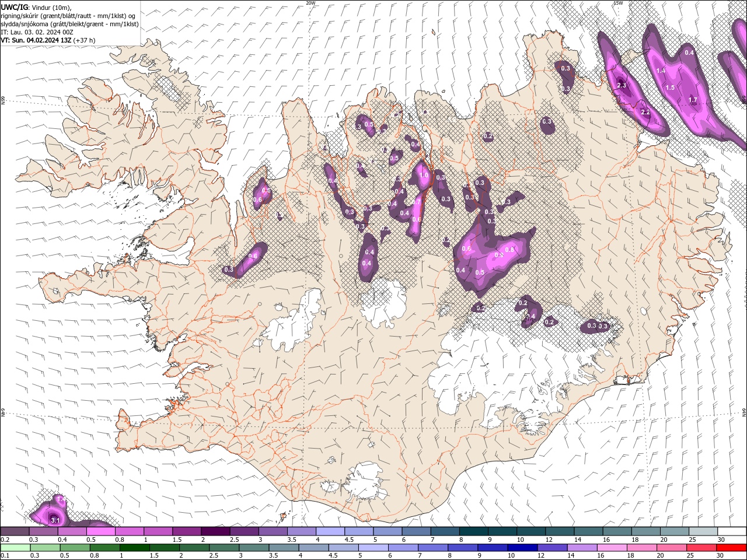Select the '64N' latitude label on right edge
Image resolution: width=747 pixels, height=560 pixels.
[x=744, y=412]
